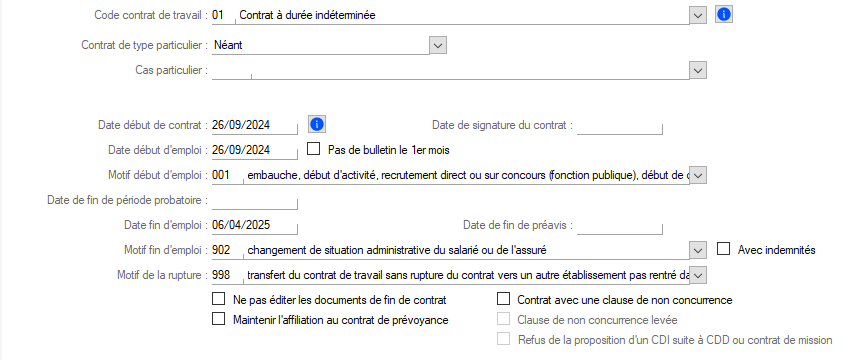Enable Ne pas éditer les documents de fin de contrat
This screenshot has width=852, height=360.
tap(218, 299)
